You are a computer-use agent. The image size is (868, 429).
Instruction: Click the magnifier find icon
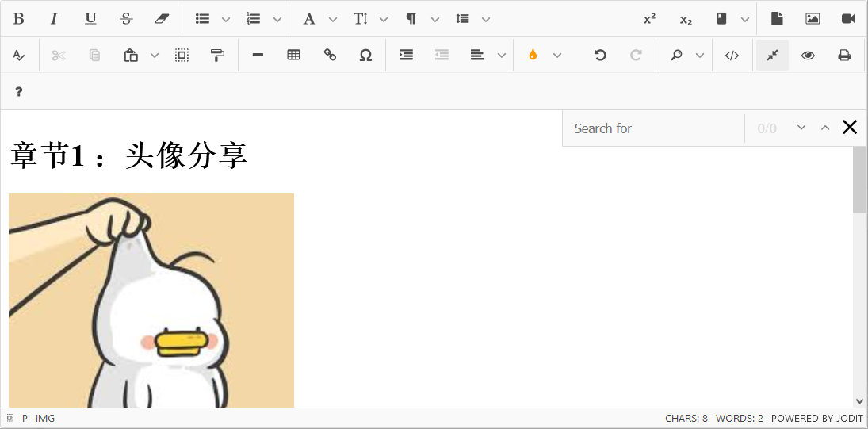(x=676, y=56)
